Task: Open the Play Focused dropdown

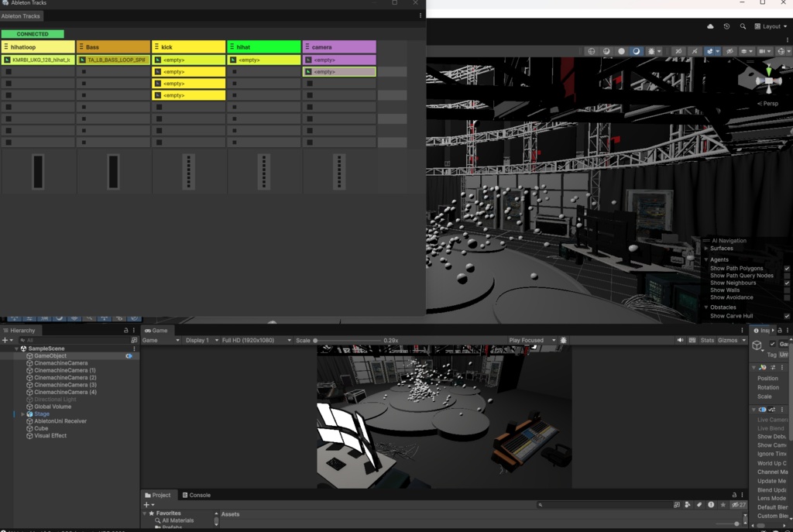Action: pyautogui.click(x=532, y=340)
